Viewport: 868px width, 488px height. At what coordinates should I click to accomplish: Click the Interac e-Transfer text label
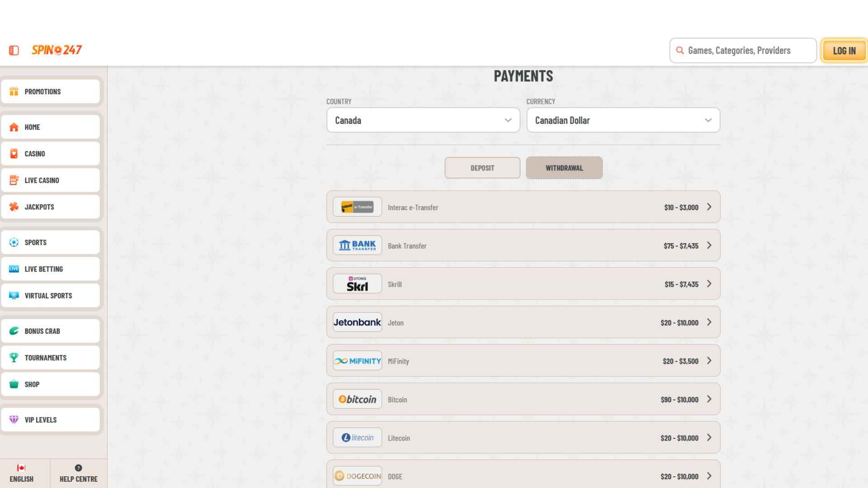pyautogui.click(x=413, y=208)
